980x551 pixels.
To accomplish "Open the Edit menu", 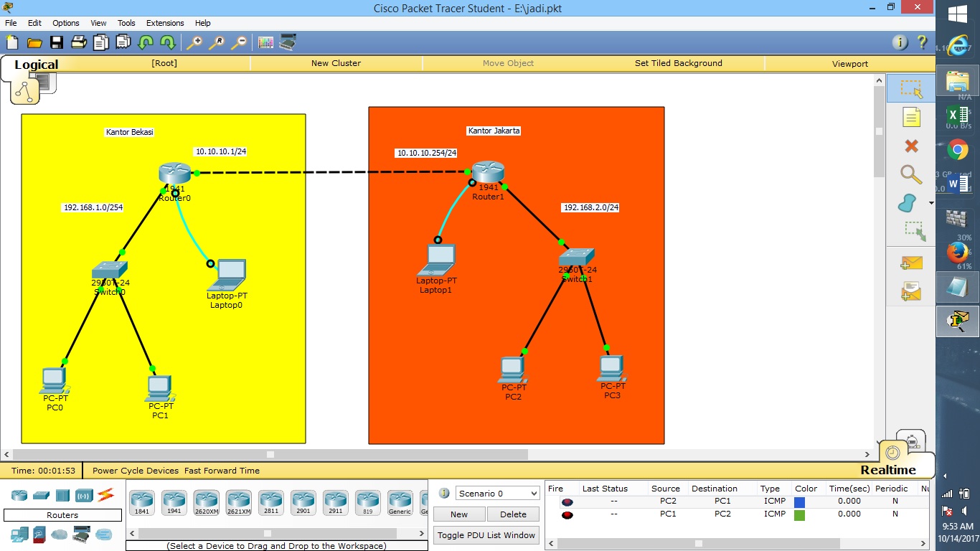I will click(x=34, y=23).
